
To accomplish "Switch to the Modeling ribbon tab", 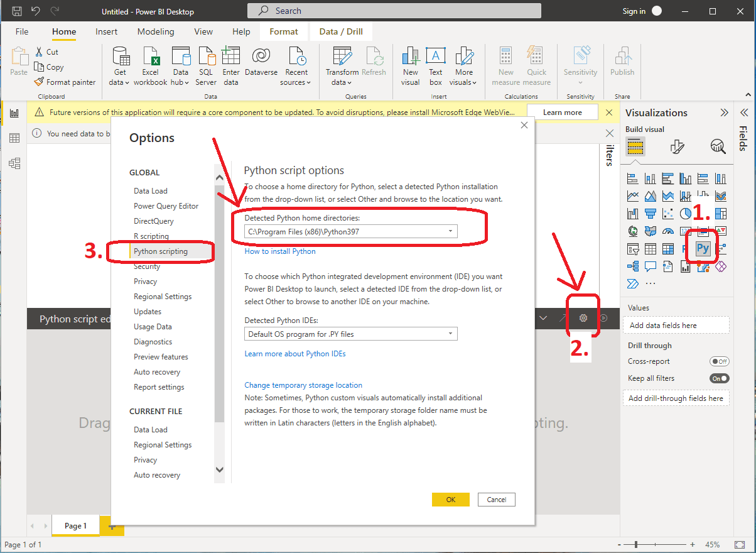I will pyautogui.click(x=156, y=31).
